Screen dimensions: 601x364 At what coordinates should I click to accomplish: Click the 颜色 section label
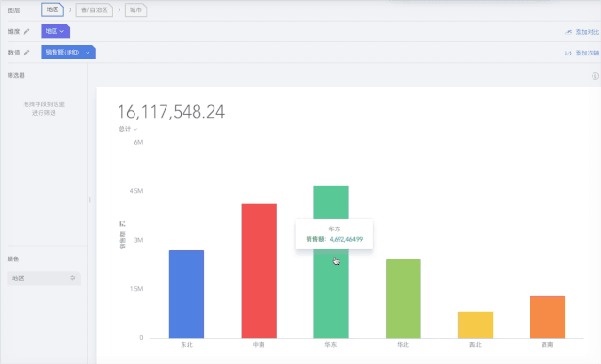pyautogui.click(x=13, y=259)
